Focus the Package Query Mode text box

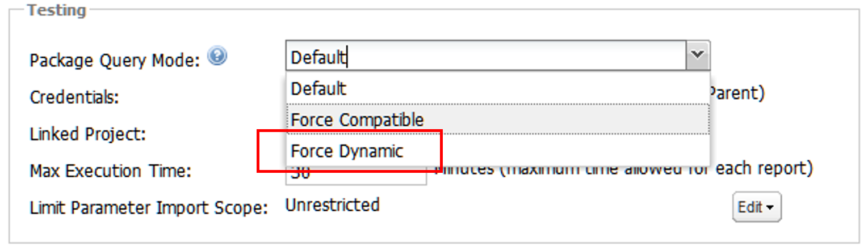tap(486, 56)
